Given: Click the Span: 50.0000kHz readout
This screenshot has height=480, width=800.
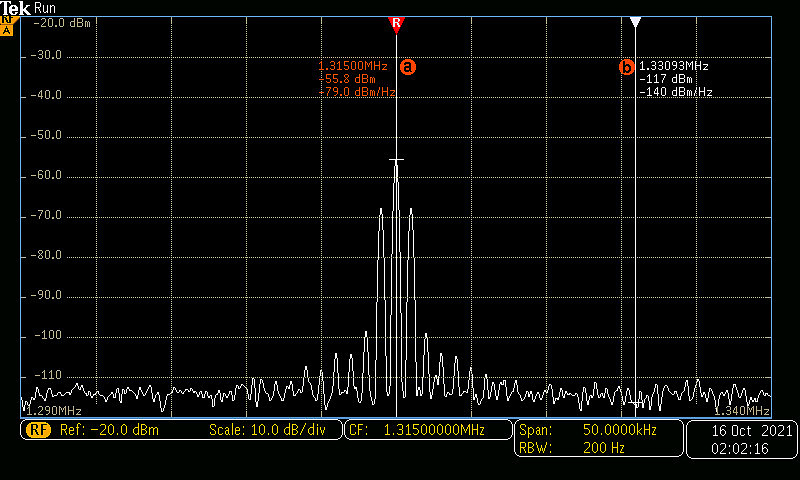Looking at the screenshot, I should [x=588, y=430].
